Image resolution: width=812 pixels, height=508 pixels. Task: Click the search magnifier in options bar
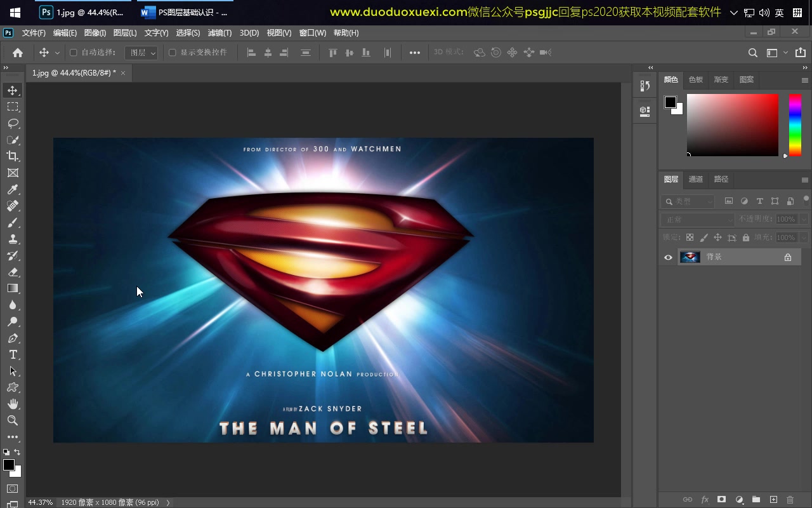pos(753,53)
